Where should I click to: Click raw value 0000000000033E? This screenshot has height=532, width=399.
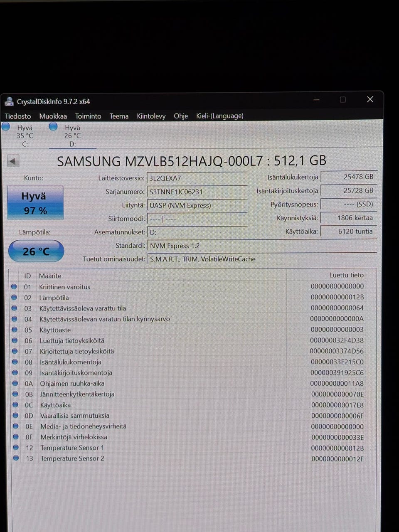pyautogui.click(x=337, y=437)
